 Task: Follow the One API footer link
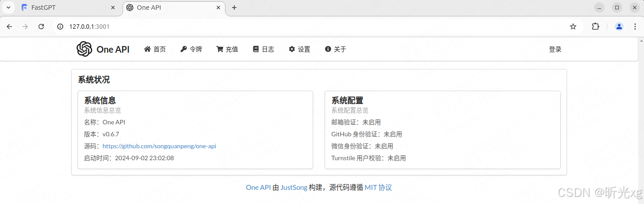click(x=258, y=187)
